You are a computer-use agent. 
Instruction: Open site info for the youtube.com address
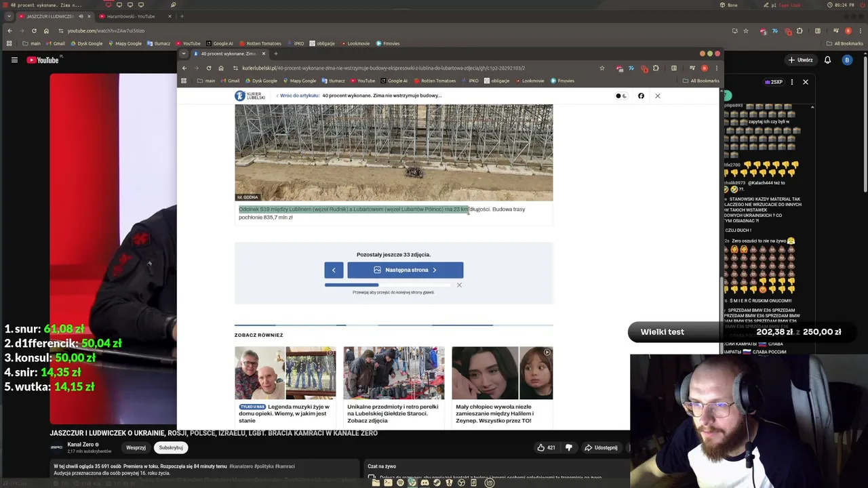click(61, 30)
